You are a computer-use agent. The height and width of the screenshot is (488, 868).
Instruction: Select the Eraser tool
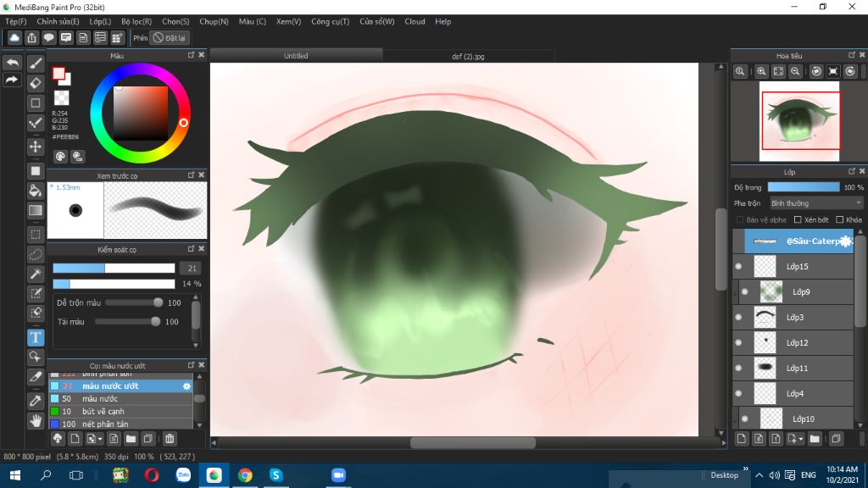pos(36,83)
